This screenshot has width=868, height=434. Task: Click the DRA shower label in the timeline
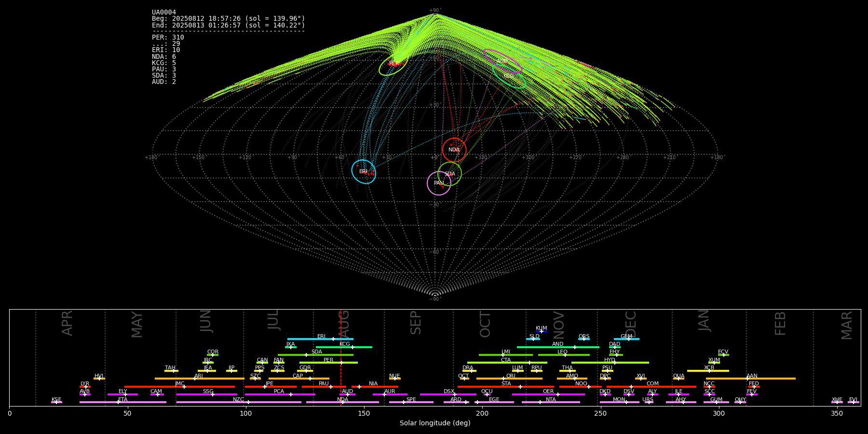point(468,367)
